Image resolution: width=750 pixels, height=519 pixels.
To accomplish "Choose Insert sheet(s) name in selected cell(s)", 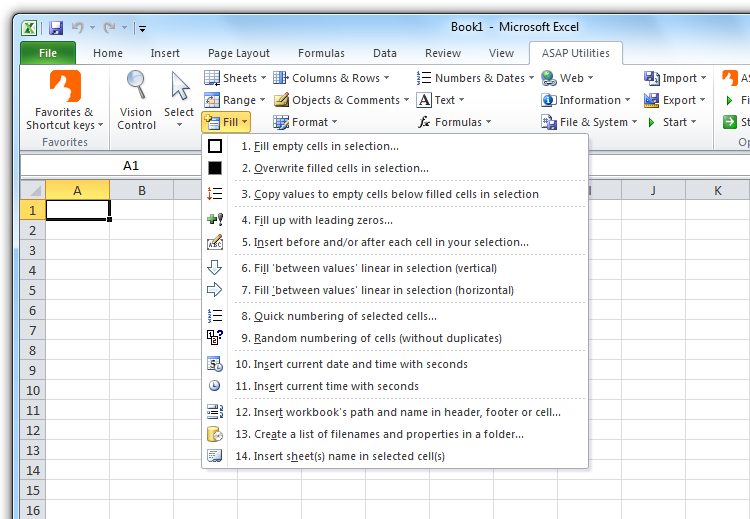I will click(395, 456).
